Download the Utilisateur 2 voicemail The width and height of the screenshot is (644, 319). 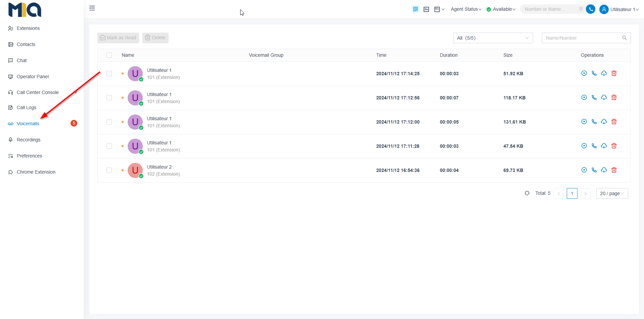(x=604, y=170)
